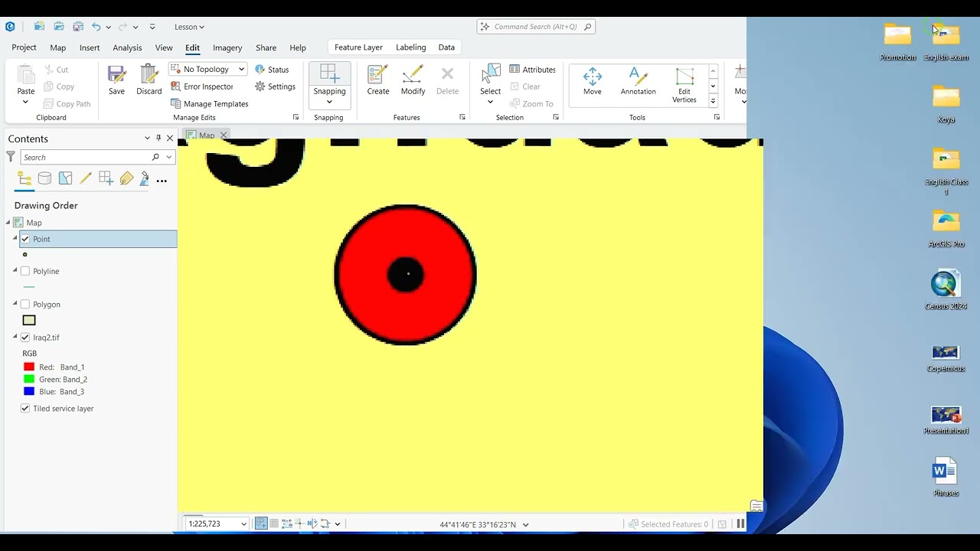Switch to the Analysis ribbon tab

click(x=127, y=47)
